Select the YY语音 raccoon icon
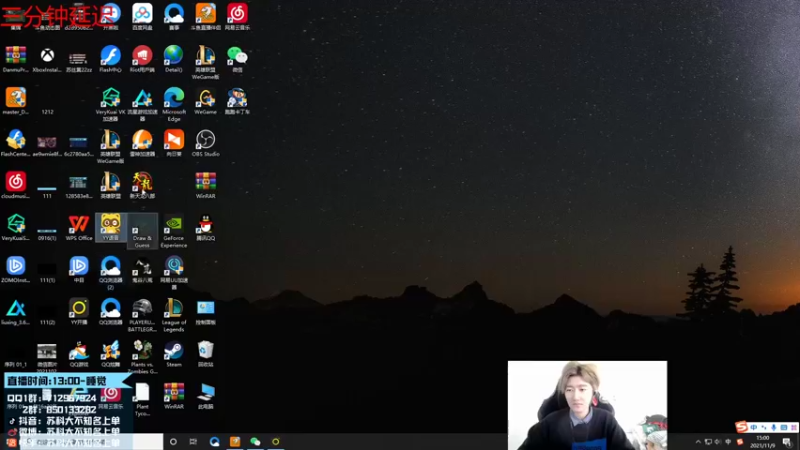 [111, 228]
